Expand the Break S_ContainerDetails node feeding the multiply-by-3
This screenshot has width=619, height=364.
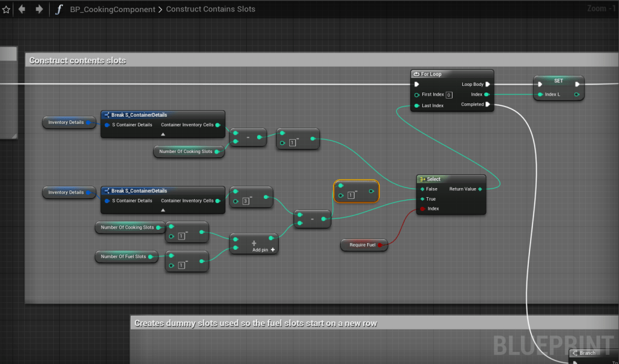click(162, 210)
